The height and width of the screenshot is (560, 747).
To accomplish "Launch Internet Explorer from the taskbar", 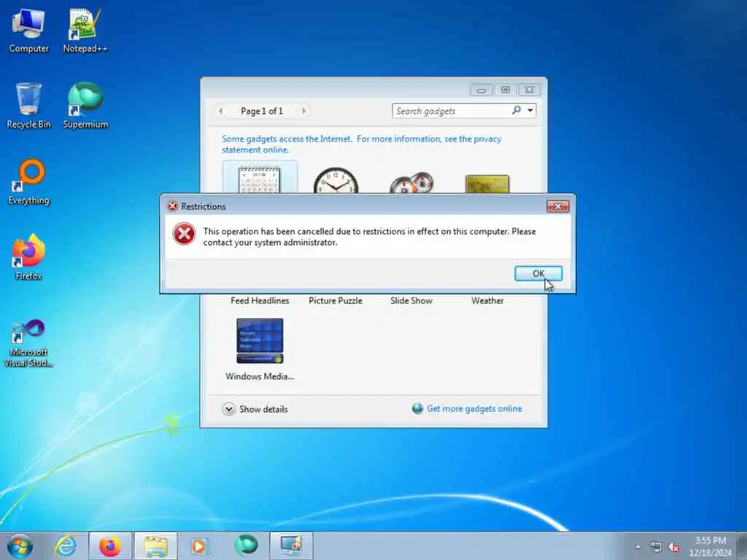I will 65,545.
